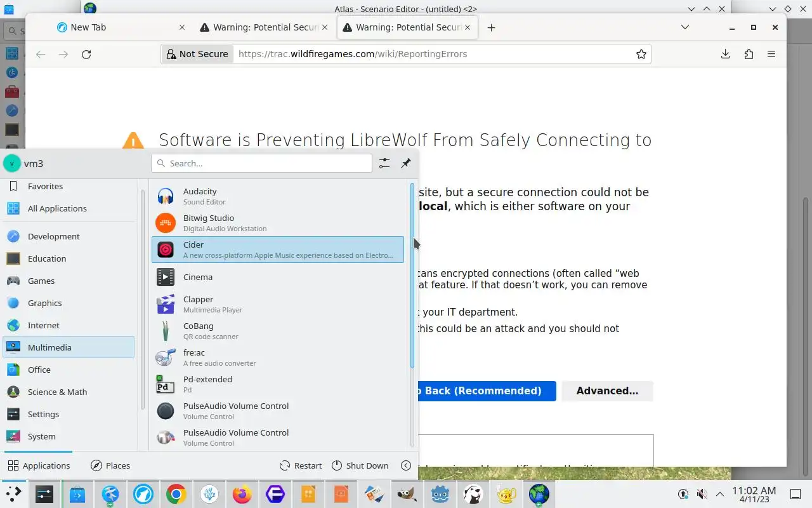Viewport: 812px width, 508px height.
Task: Click the clock showing 11:02 AM
Action: click(754, 494)
